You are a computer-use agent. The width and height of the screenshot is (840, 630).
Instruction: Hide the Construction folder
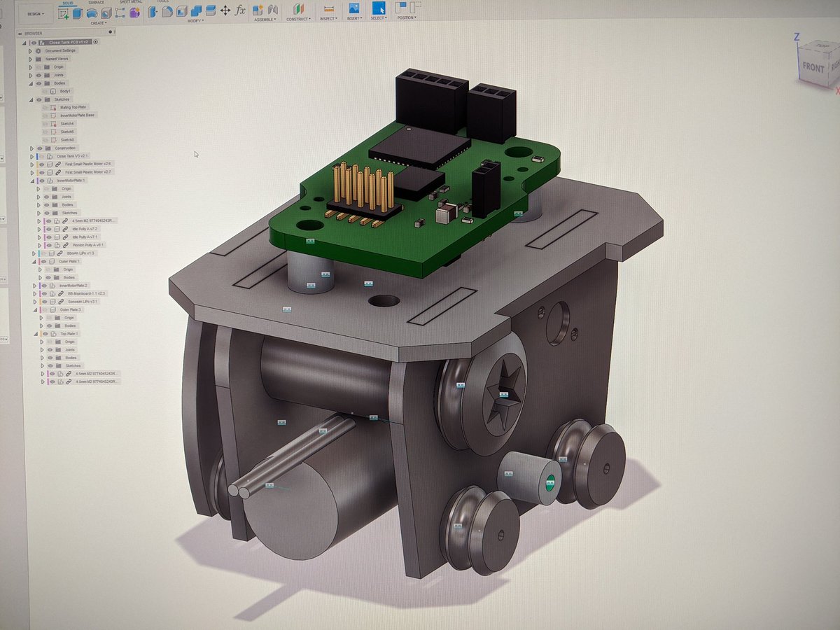pyautogui.click(x=40, y=148)
